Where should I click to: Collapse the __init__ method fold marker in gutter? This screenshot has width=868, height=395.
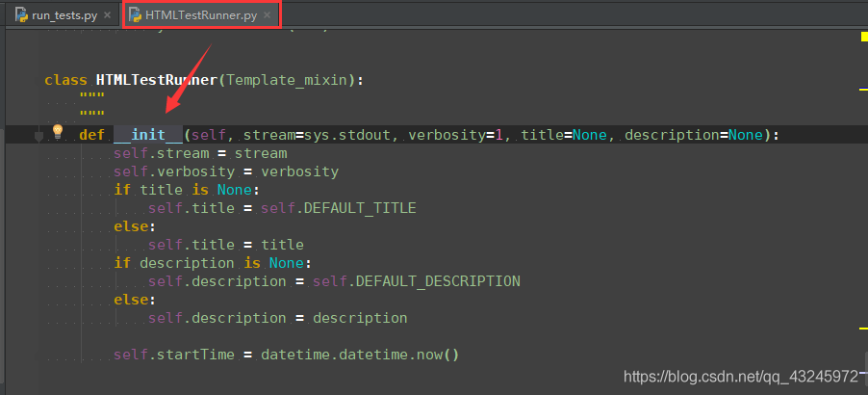pos(39,136)
